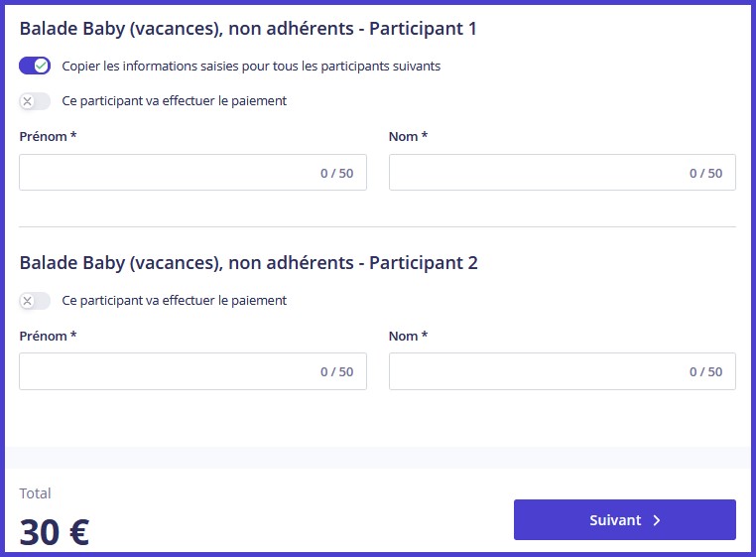Disable the copy information for all participants toggle
Viewport: 756px width, 557px height.
tap(35, 66)
